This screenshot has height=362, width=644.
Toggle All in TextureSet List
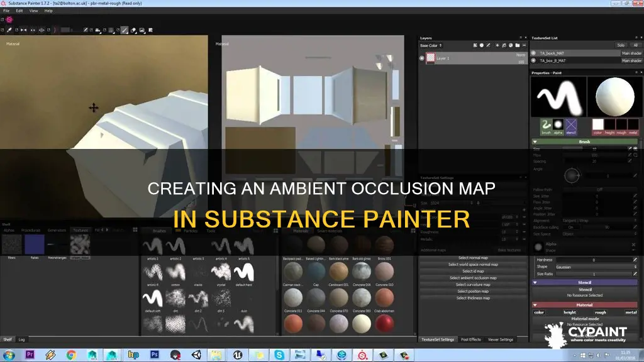(635, 45)
